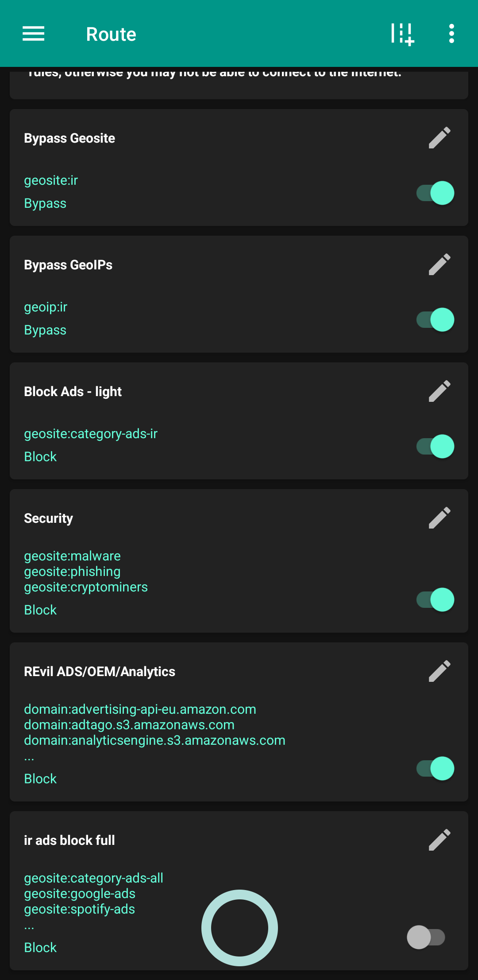Tap the add route rule icon
Screen dimensions: 478x980
[x=402, y=34]
